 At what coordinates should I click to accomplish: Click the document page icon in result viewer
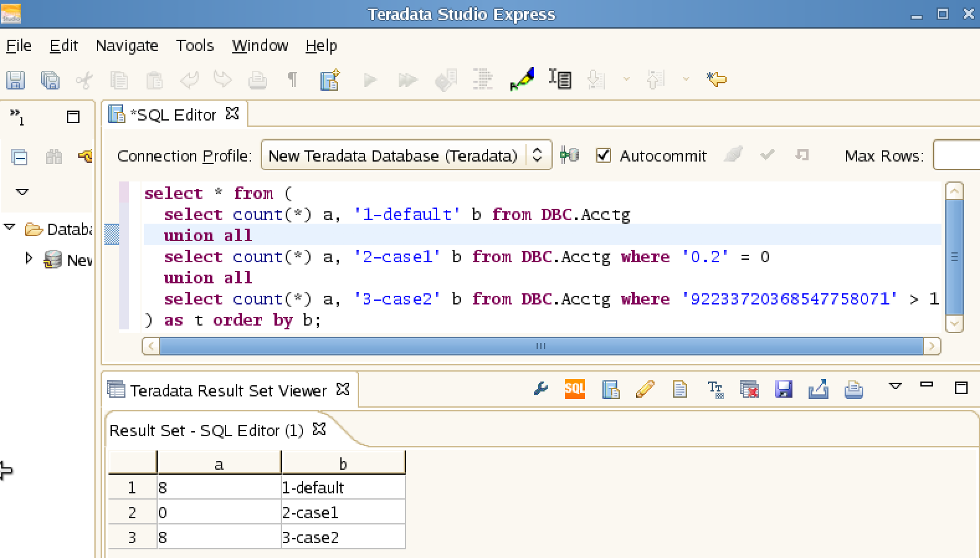680,390
